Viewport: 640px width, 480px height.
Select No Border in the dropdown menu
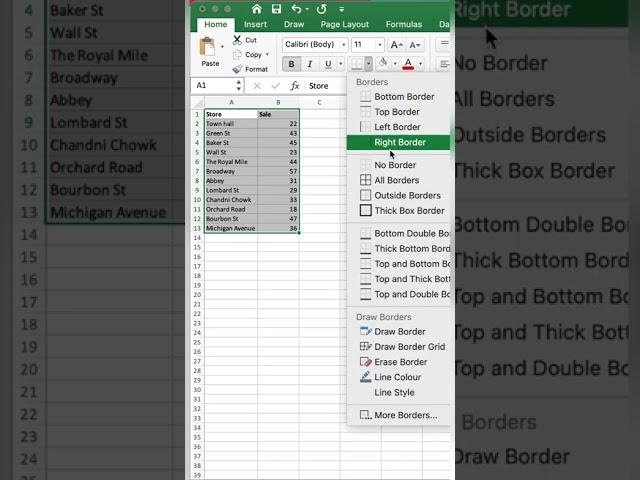398,165
